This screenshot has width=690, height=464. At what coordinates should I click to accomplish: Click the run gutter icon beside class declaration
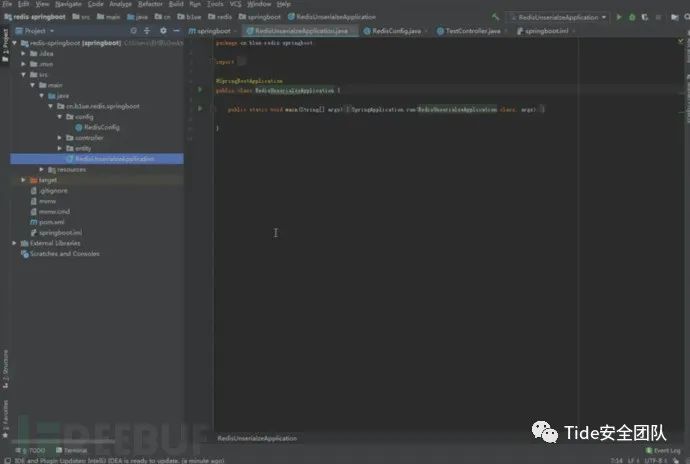(x=200, y=90)
